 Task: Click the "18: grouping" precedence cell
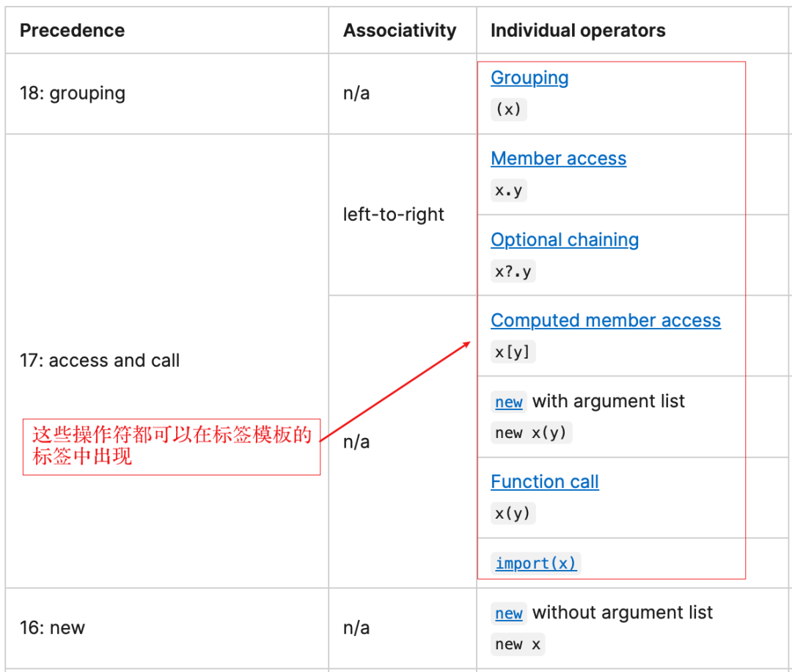point(73,94)
